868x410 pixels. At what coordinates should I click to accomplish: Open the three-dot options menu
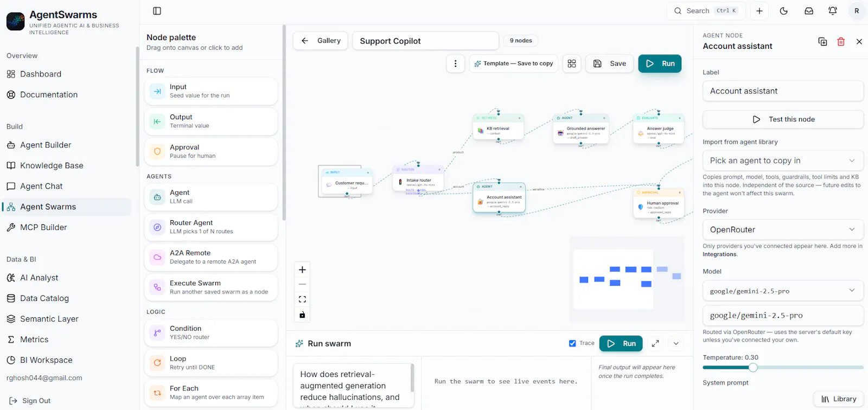point(455,63)
